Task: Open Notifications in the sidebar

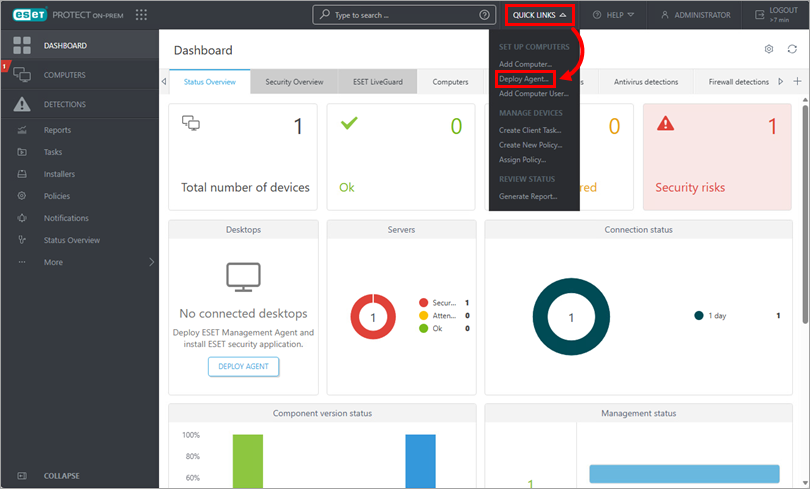Action: point(66,218)
